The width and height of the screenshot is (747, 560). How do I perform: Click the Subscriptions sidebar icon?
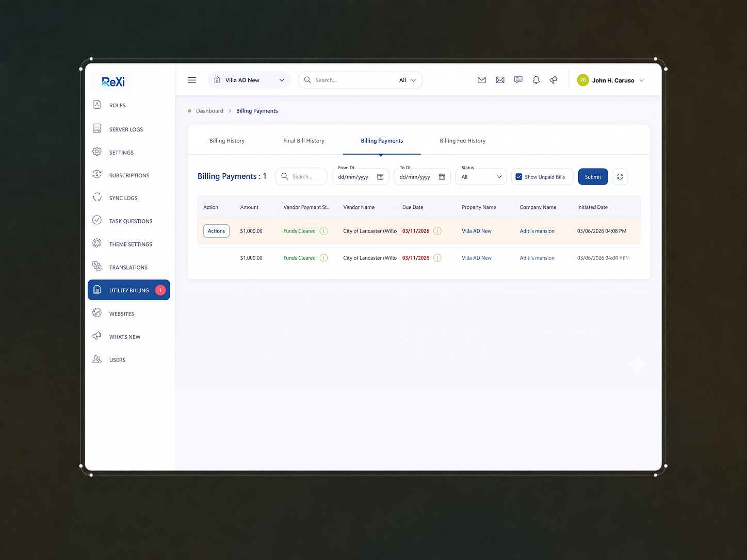click(x=97, y=174)
